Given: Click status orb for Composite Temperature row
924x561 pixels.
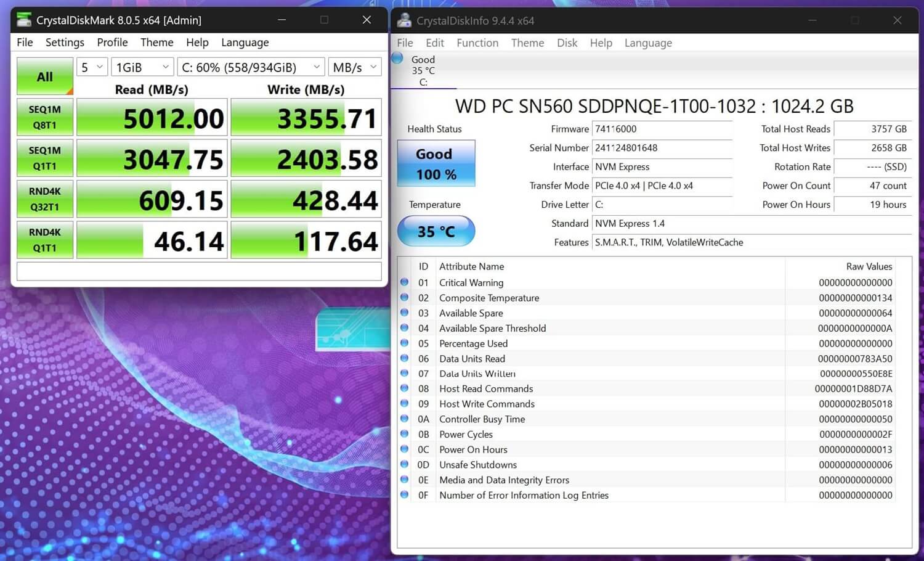Looking at the screenshot, I should coord(404,297).
